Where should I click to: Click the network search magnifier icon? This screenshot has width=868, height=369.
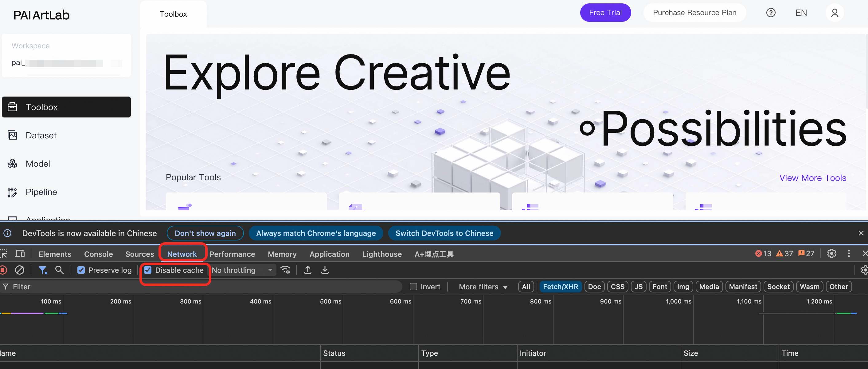pos(59,270)
